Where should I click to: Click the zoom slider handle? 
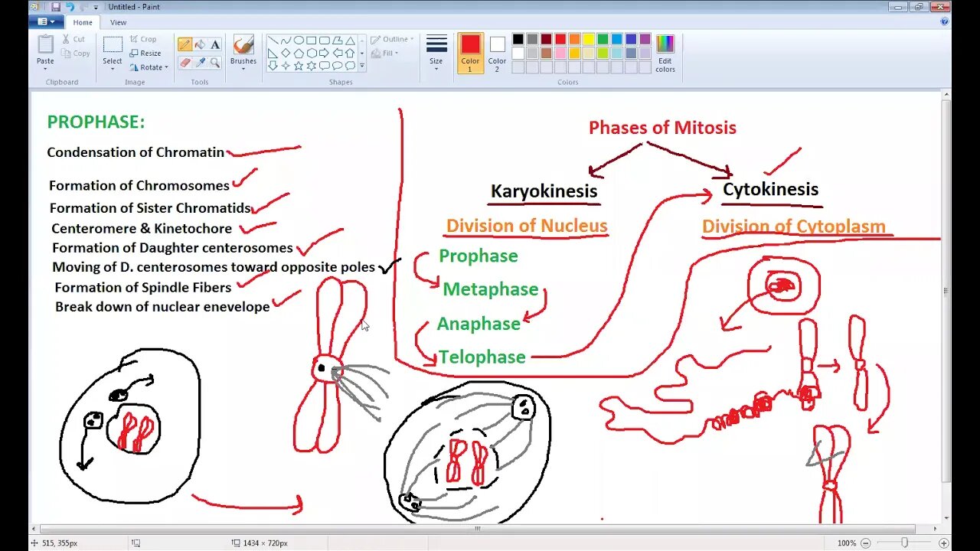pyautogui.click(x=904, y=543)
